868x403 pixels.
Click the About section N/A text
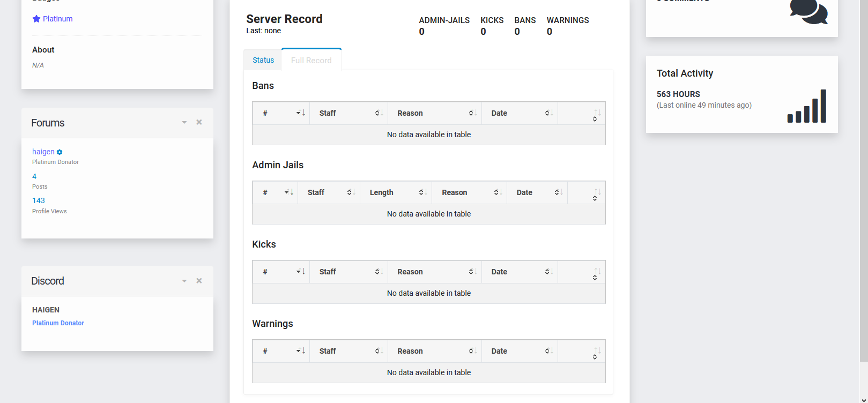point(38,65)
